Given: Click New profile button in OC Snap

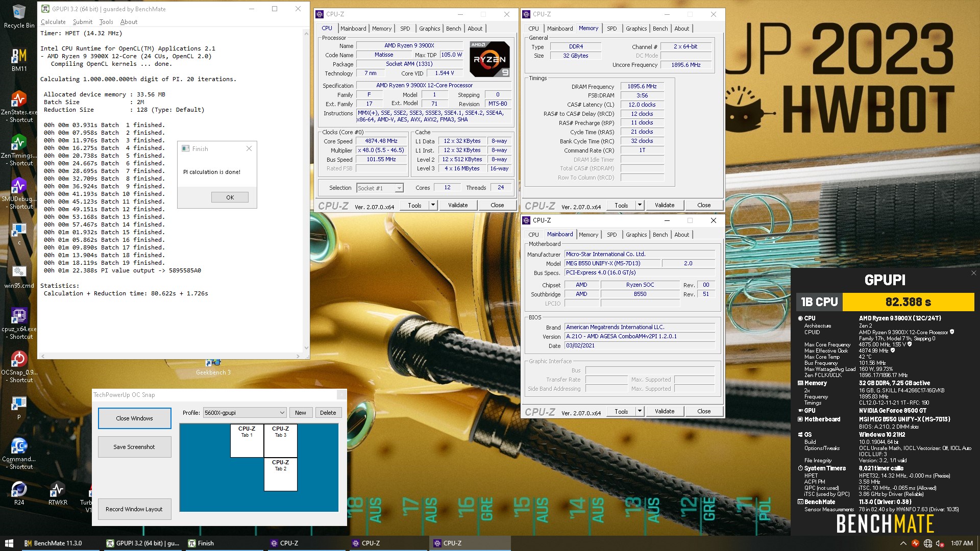Looking at the screenshot, I should (301, 413).
